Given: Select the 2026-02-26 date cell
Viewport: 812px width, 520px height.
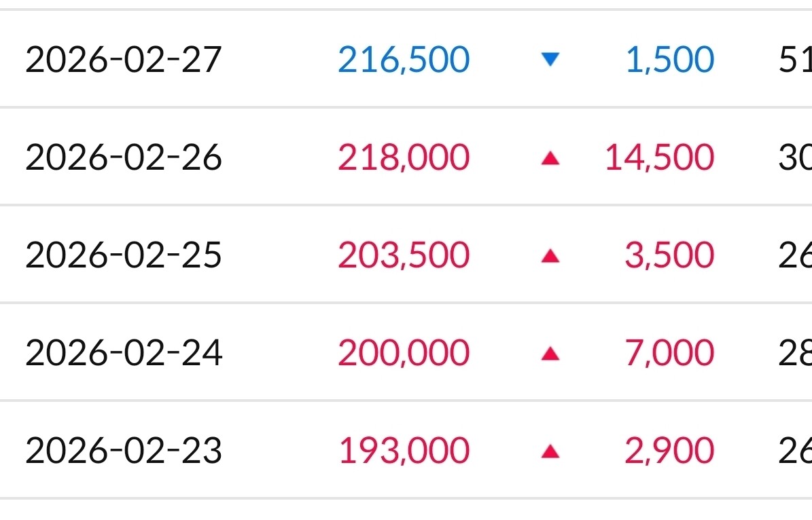Looking at the screenshot, I should pyautogui.click(x=124, y=157).
